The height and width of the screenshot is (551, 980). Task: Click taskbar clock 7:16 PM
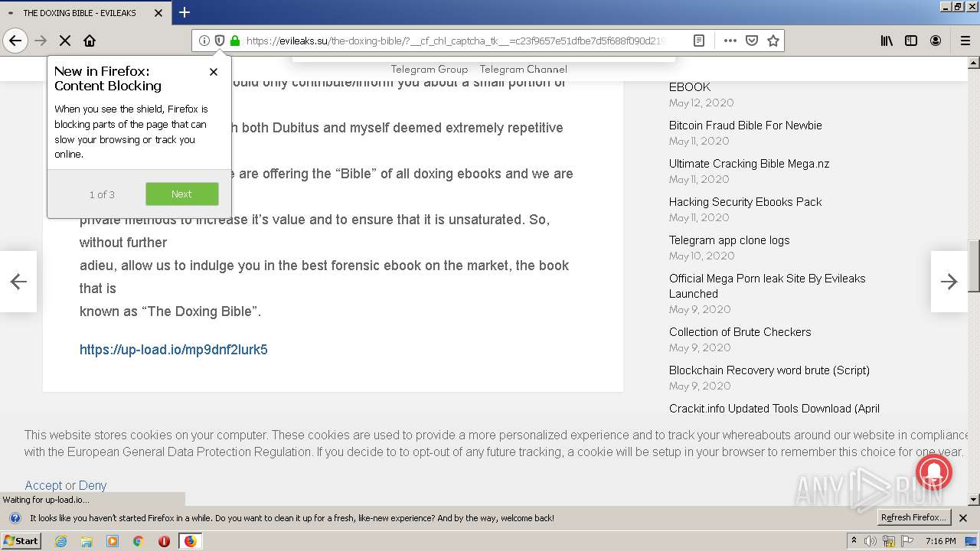[x=940, y=541]
